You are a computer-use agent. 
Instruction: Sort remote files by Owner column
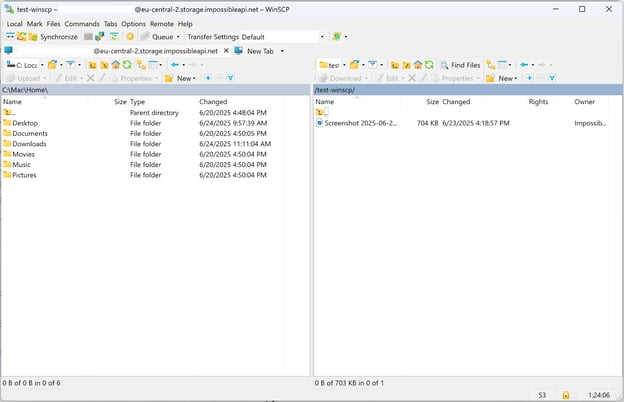584,102
